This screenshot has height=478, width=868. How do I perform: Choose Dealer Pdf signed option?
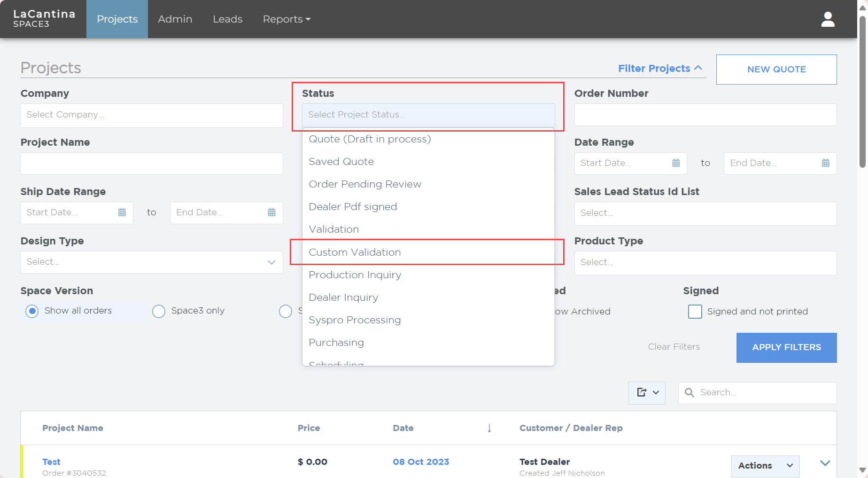(428, 207)
